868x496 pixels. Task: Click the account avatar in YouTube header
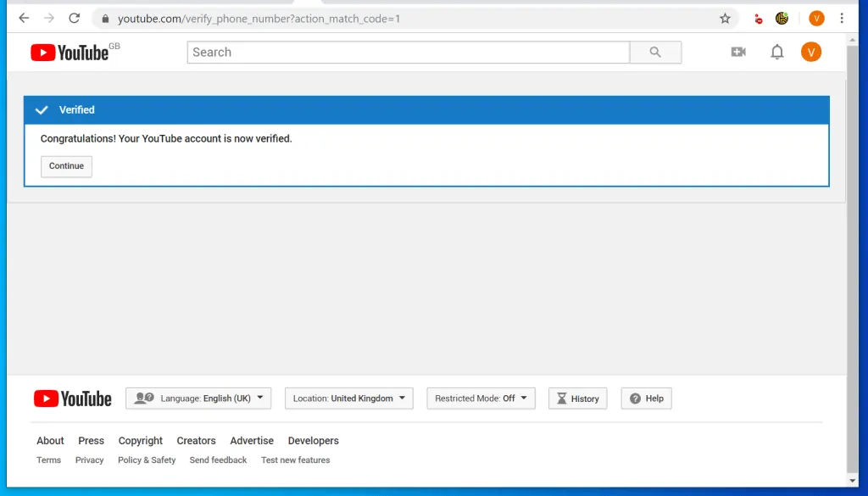pos(811,52)
